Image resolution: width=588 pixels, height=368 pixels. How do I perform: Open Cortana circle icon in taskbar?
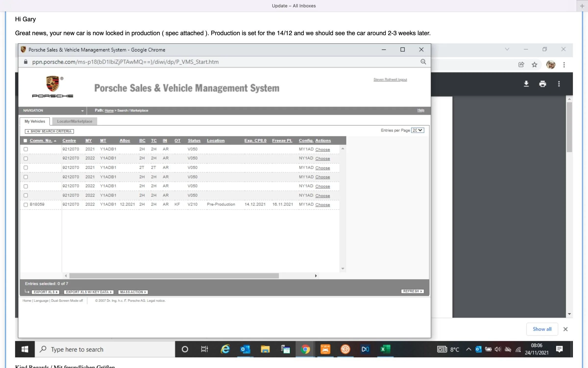point(185,349)
